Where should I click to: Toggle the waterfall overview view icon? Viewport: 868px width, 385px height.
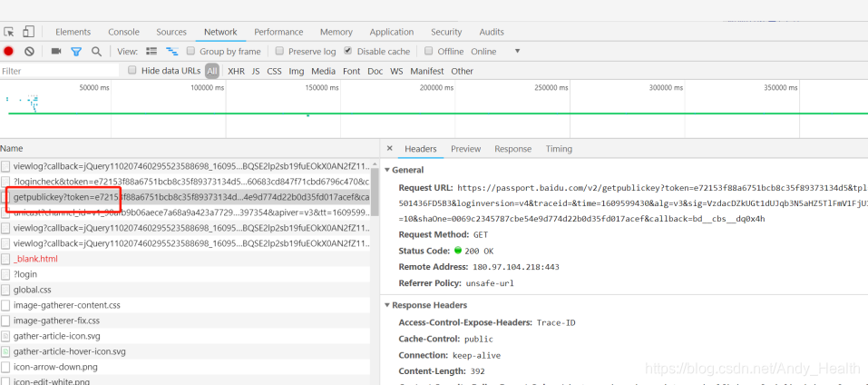172,51
